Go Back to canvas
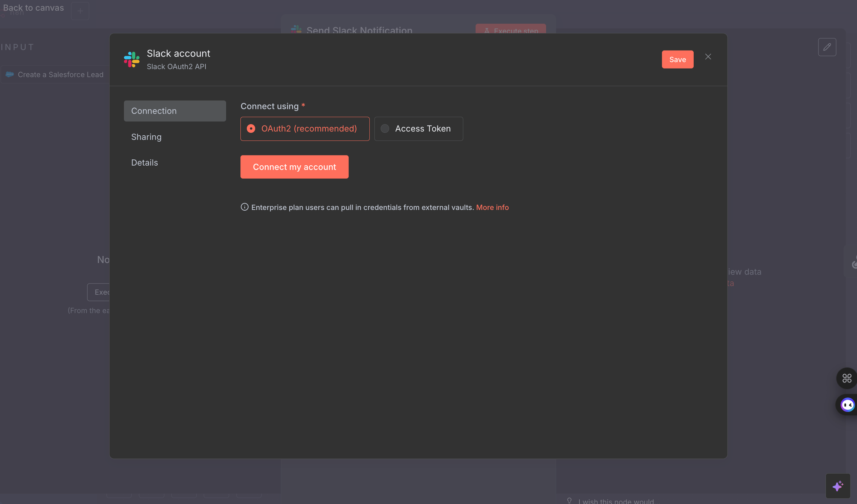 click(x=33, y=8)
